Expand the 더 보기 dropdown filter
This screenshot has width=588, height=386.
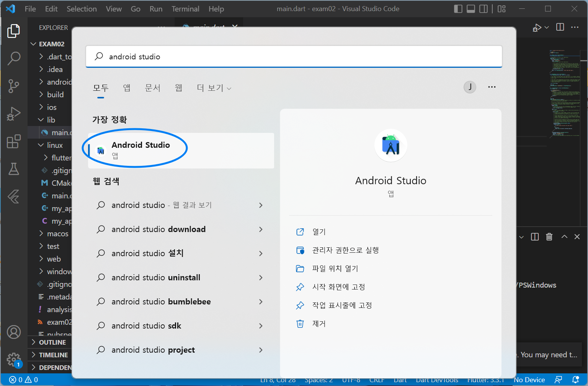pos(214,88)
